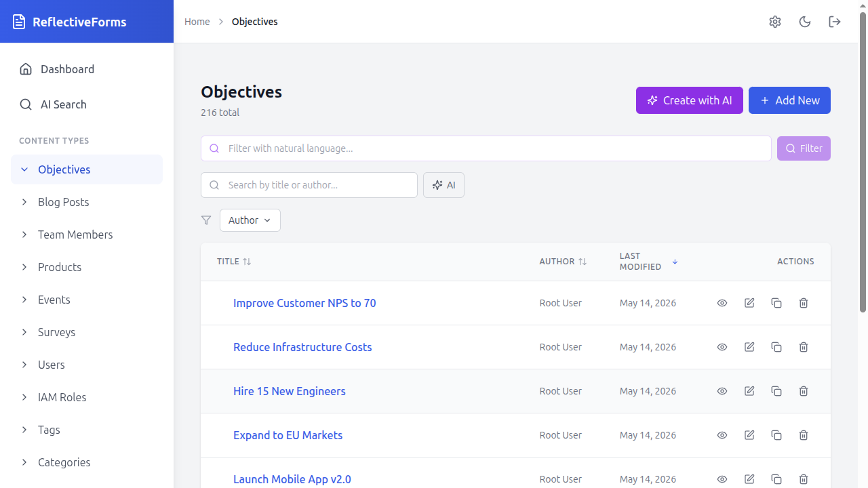Go to Dashboard in sidebar
The image size is (868, 488).
(x=87, y=69)
